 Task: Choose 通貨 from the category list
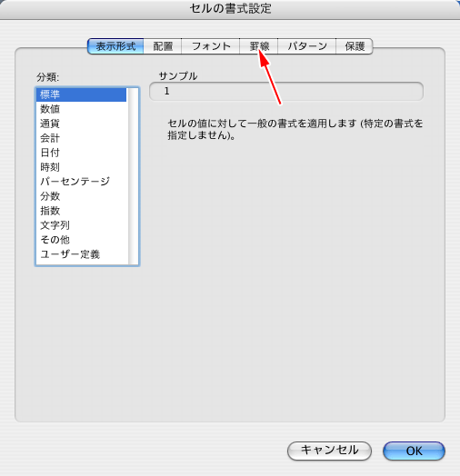(82, 124)
